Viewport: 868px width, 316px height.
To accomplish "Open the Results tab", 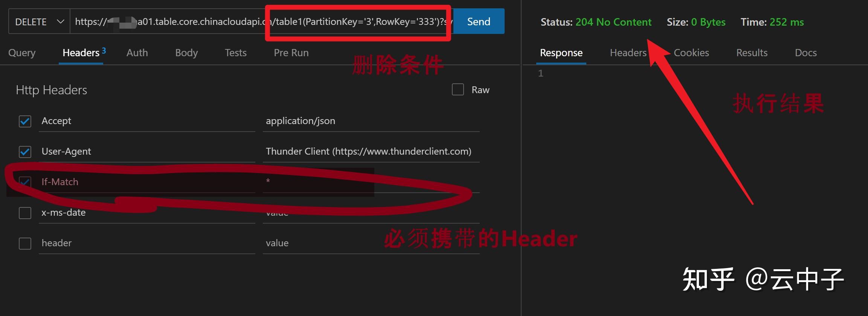I will click(x=752, y=53).
